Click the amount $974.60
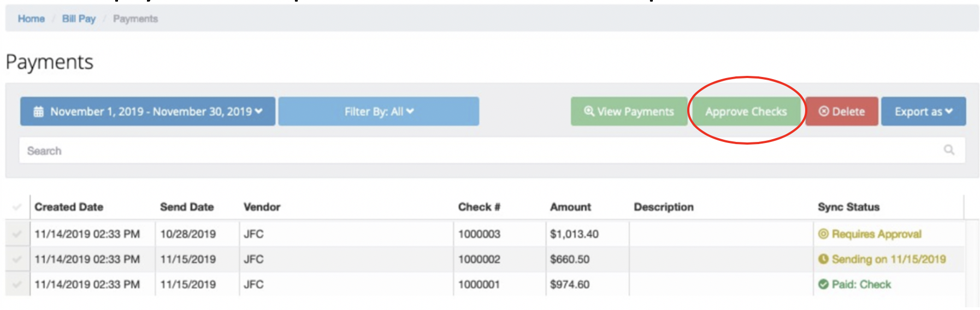The height and width of the screenshot is (310, 980). coord(570,284)
